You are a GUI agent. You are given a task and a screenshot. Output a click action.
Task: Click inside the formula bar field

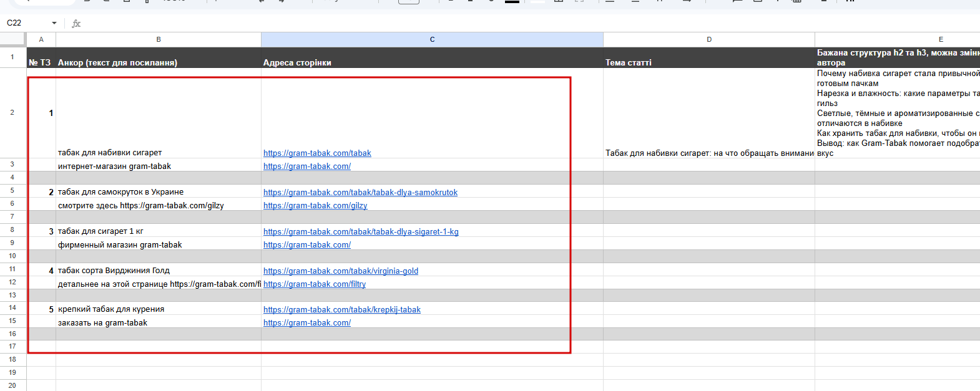(531, 24)
